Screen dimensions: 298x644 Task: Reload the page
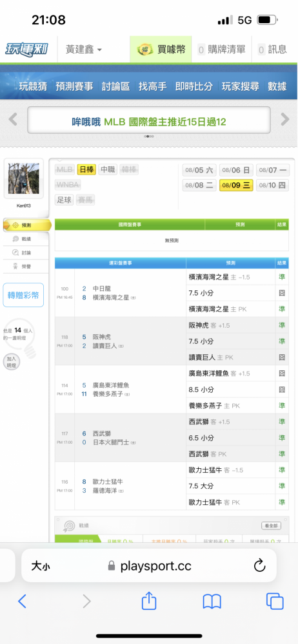tap(259, 565)
